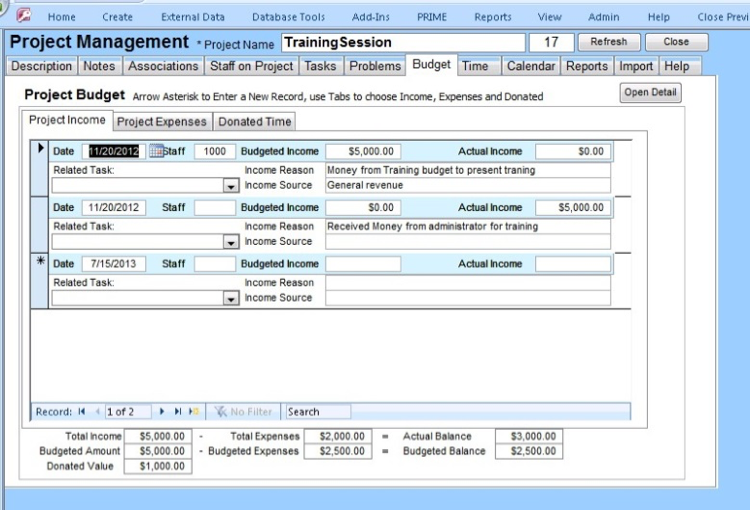Select the new record asterisk row selector
Viewport: 750px width, 510px height.
click(x=40, y=261)
